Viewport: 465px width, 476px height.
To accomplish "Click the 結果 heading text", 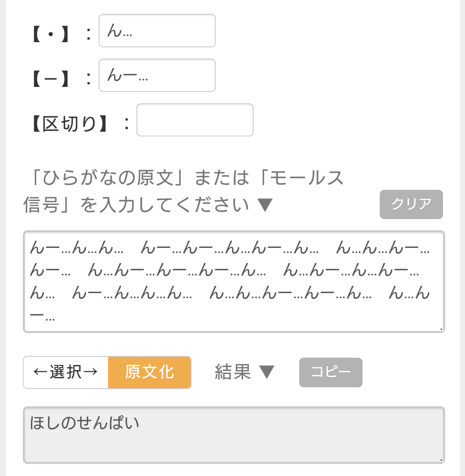I will click(x=233, y=372).
